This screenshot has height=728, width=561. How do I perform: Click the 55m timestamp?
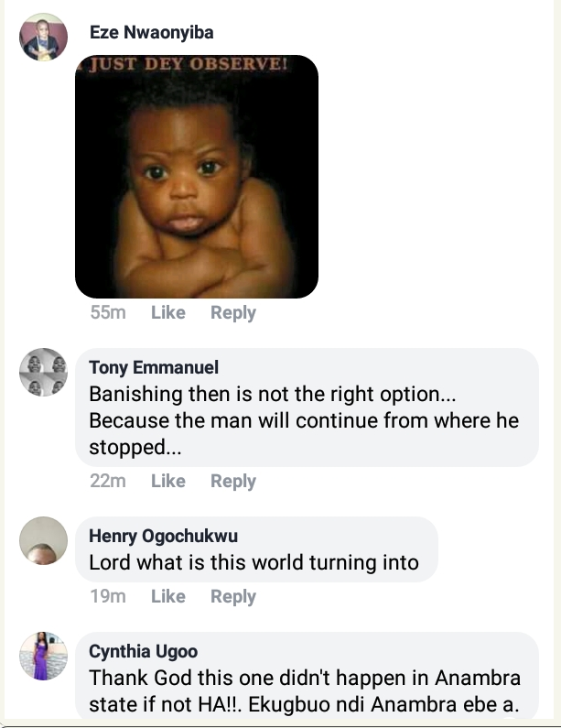click(108, 313)
